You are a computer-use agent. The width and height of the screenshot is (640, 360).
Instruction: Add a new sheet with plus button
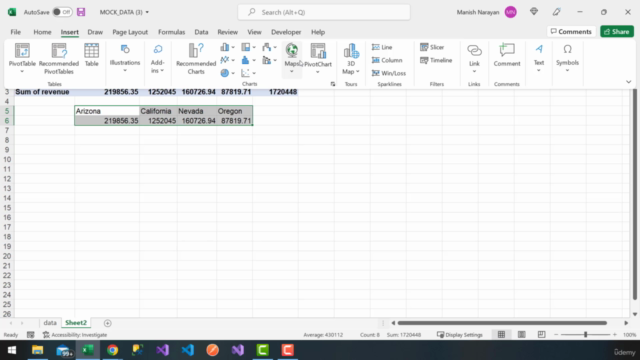tap(107, 323)
